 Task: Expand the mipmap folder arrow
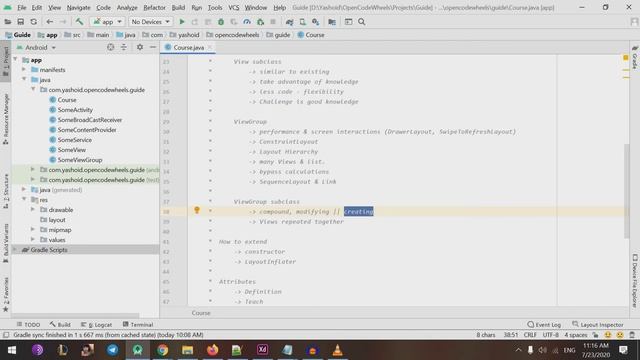[x=33, y=229]
